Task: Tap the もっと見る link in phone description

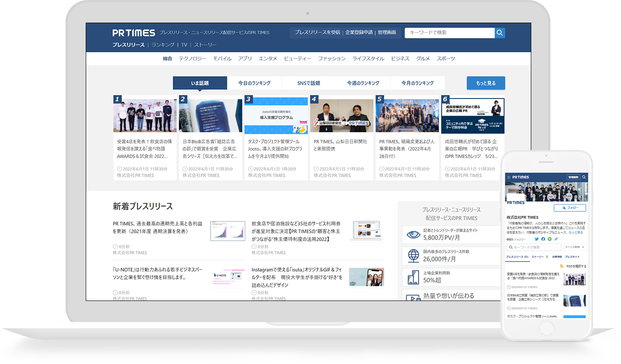Action: tap(576, 232)
